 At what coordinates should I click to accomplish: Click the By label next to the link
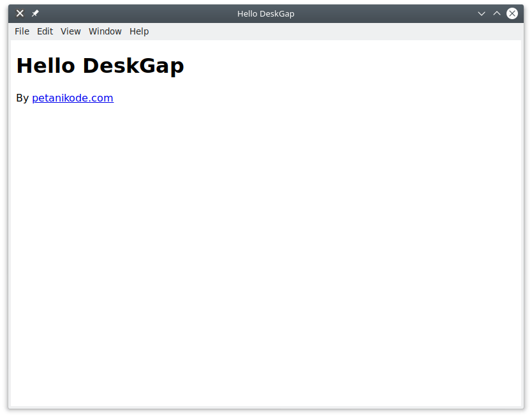point(22,98)
